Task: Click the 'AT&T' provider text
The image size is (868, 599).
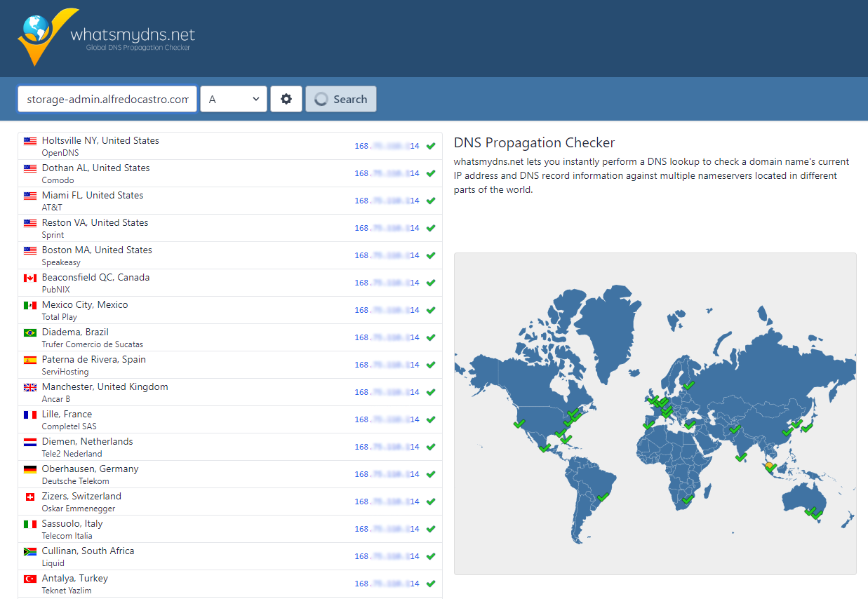Action: [x=52, y=208]
